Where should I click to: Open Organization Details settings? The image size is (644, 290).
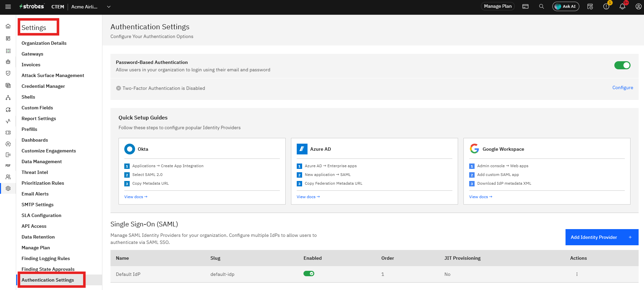point(44,43)
